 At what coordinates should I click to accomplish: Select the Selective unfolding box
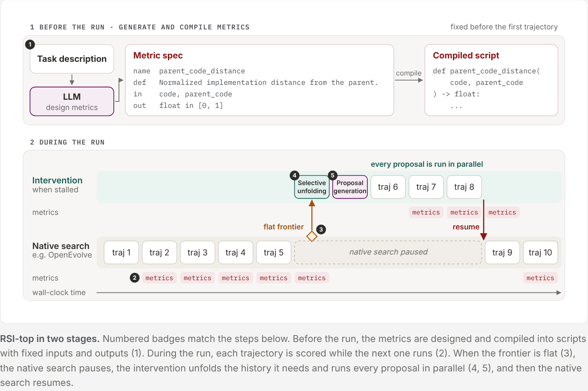coord(311,187)
